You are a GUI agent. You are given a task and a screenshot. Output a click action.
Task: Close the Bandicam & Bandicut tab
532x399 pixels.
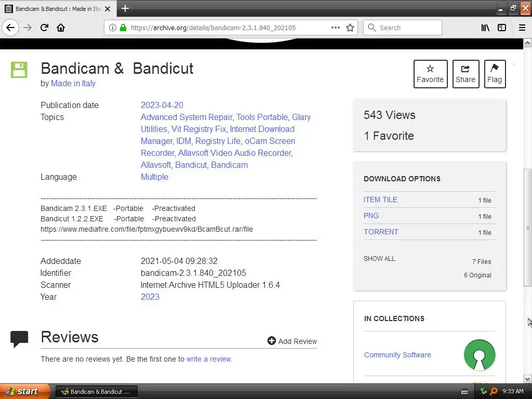108,9
